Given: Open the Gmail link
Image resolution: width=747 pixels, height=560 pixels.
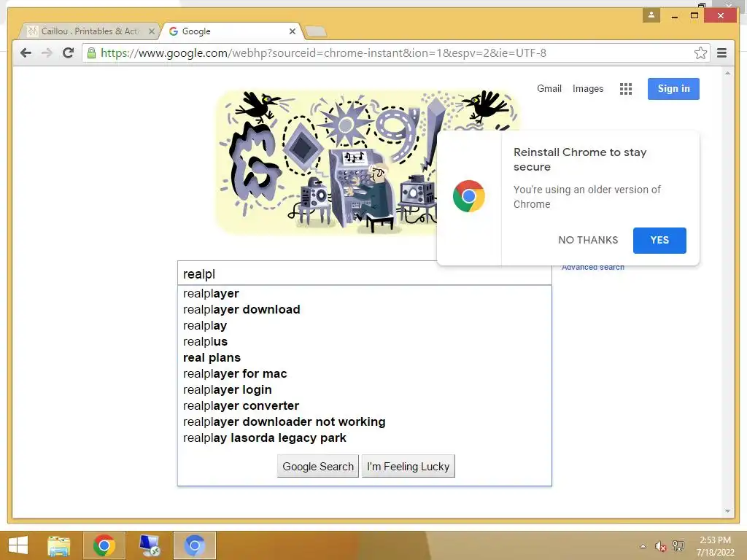Looking at the screenshot, I should click(x=549, y=88).
